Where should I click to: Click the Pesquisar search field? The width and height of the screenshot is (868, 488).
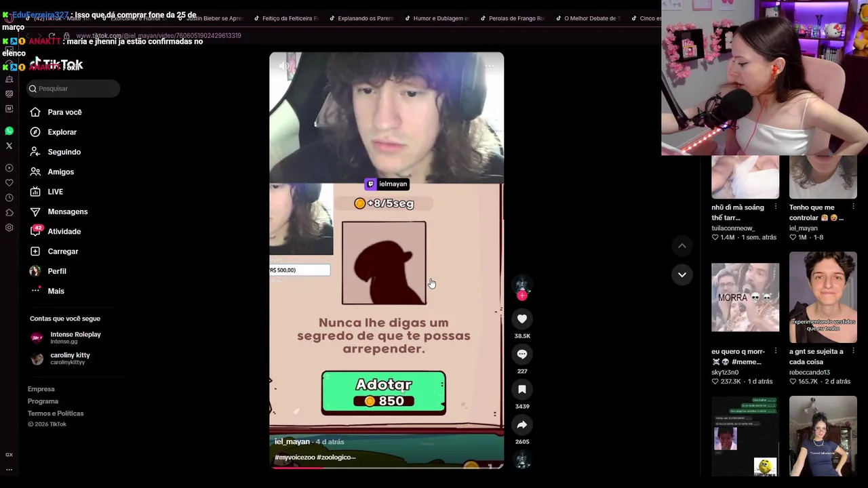[74, 89]
